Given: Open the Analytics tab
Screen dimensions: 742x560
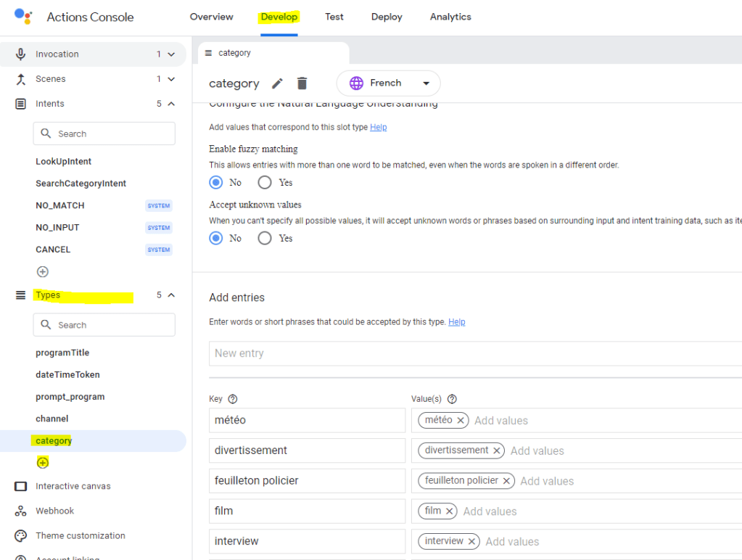Looking at the screenshot, I should coord(450,17).
